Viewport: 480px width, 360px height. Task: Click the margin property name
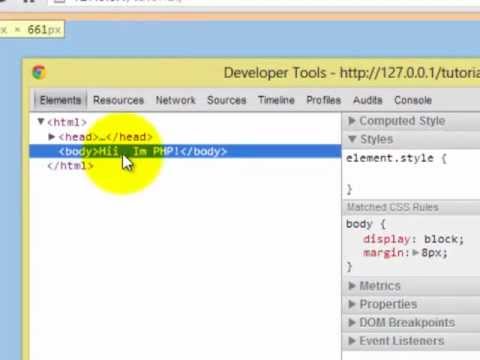click(383, 253)
